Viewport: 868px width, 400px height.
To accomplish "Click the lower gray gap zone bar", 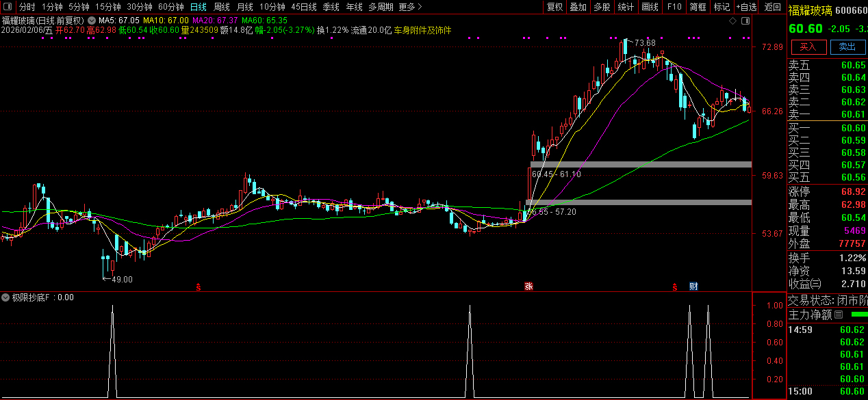I will [x=639, y=202].
